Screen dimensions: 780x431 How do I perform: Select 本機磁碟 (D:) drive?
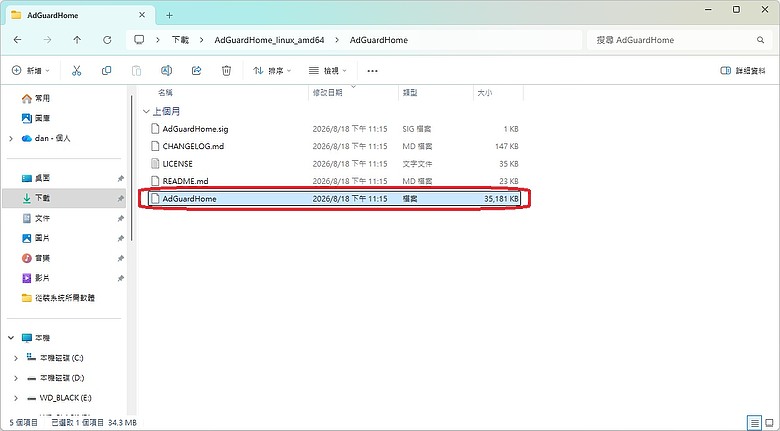(55, 378)
